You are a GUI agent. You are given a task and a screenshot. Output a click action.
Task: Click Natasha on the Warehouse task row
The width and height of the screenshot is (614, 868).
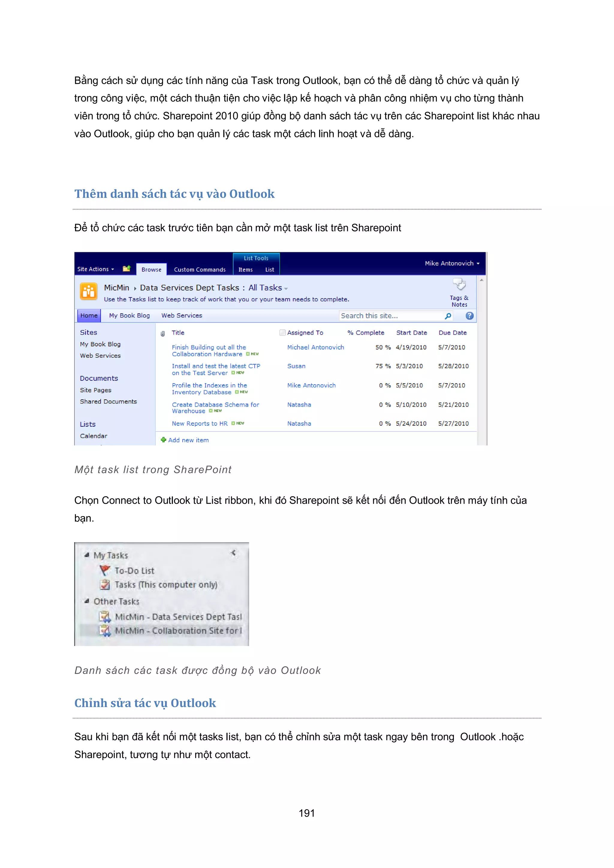point(299,404)
